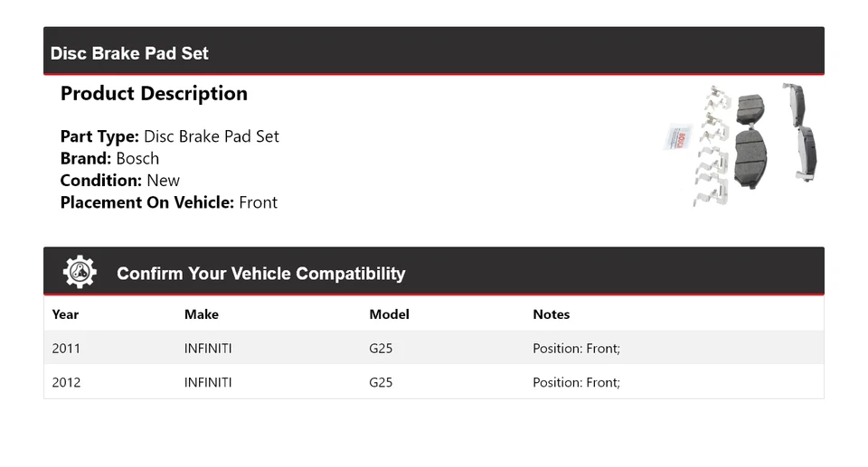Click the Make column header
Screen dimensions: 868x467
(201, 314)
